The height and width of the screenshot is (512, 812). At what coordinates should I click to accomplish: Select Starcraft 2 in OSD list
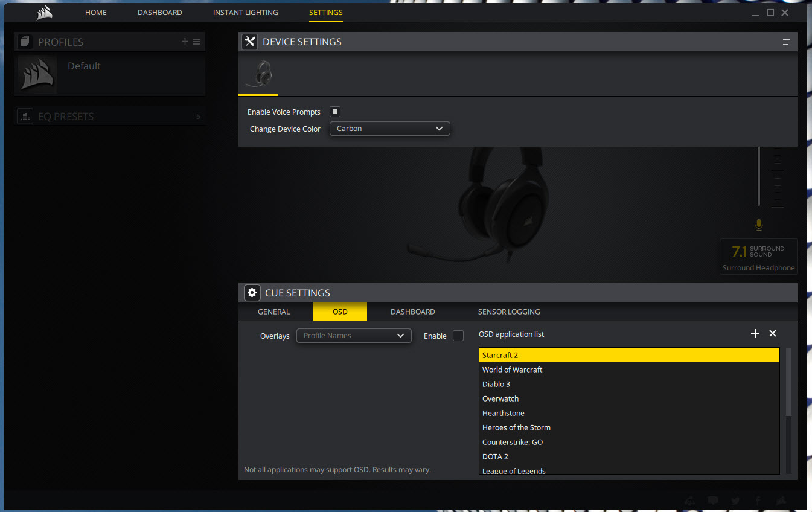point(629,355)
